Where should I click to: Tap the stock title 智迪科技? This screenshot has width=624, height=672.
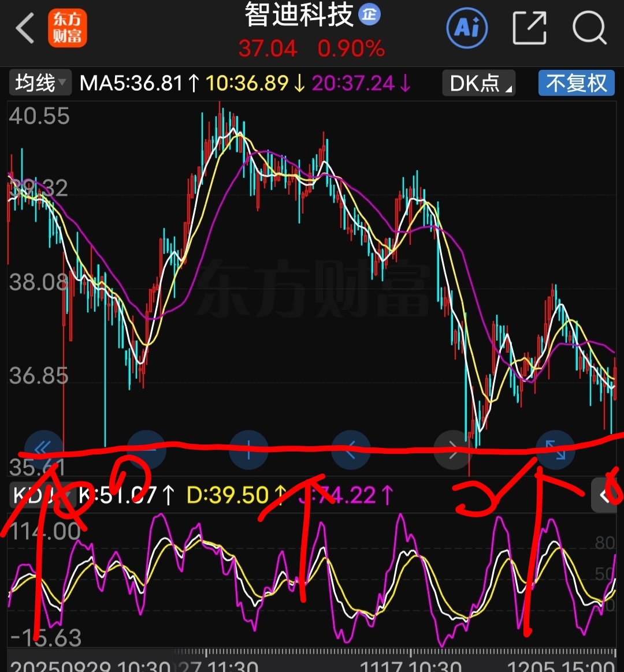coord(299,14)
